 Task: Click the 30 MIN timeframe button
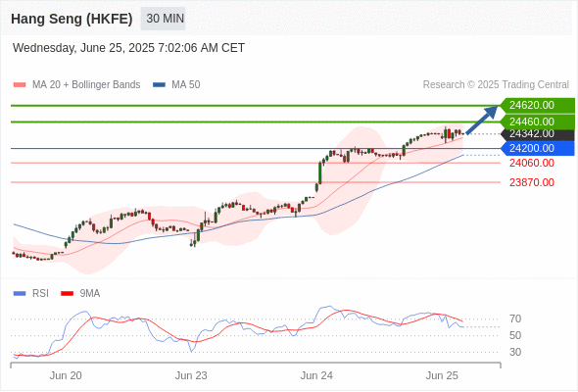pyautogui.click(x=163, y=19)
